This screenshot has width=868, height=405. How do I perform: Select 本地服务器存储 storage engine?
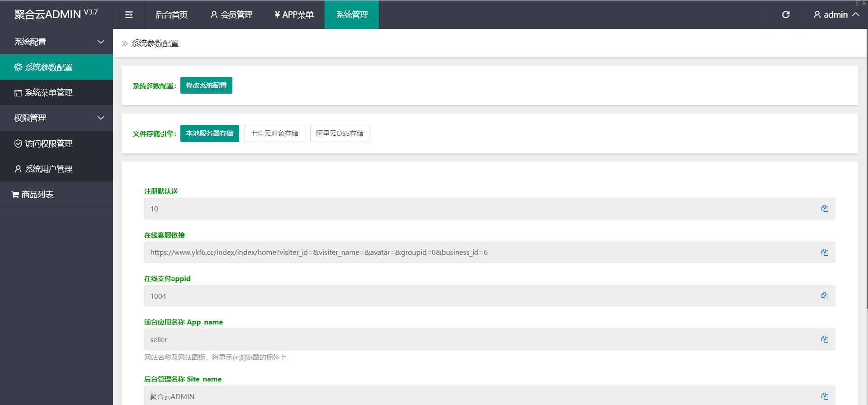(209, 133)
